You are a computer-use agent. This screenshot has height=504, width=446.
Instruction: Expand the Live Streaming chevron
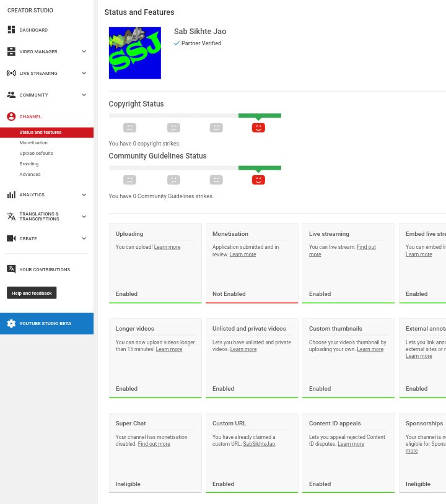pos(84,73)
